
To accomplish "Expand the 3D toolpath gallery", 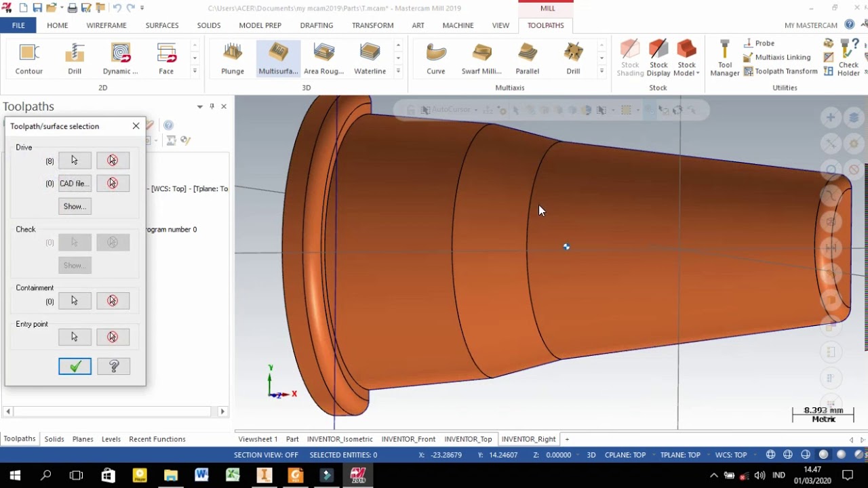I will click(x=398, y=70).
